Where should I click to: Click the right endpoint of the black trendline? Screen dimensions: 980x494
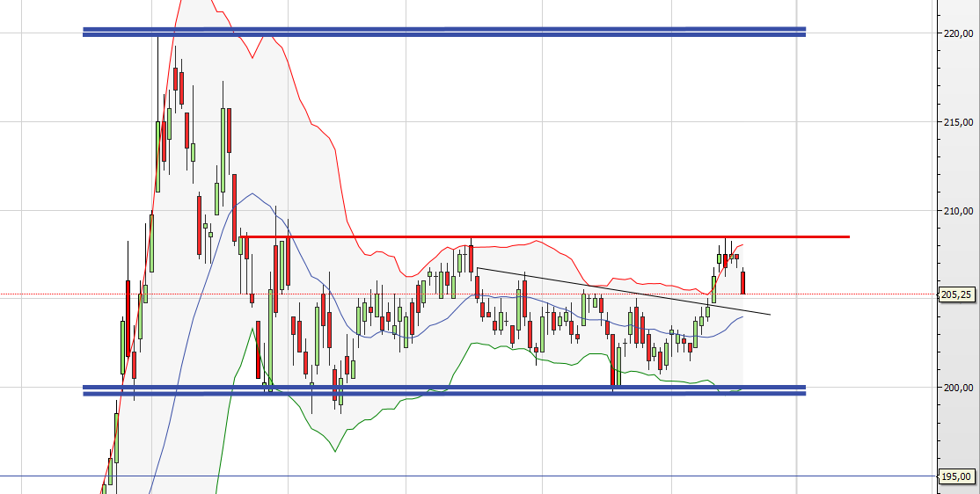click(x=770, y=314)
